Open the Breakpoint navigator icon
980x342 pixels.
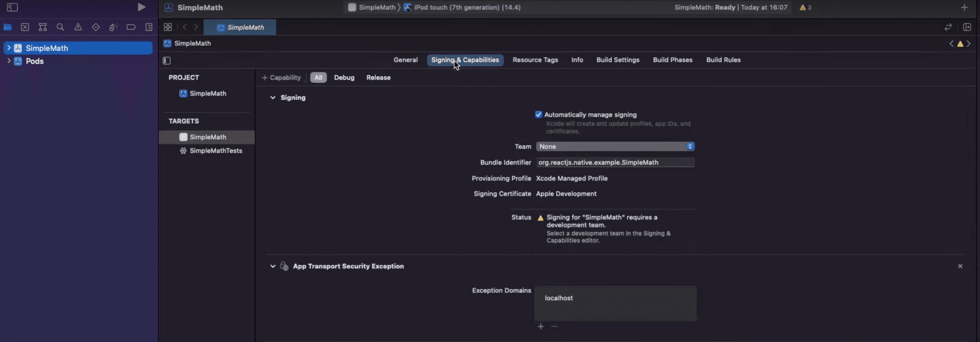131,27
